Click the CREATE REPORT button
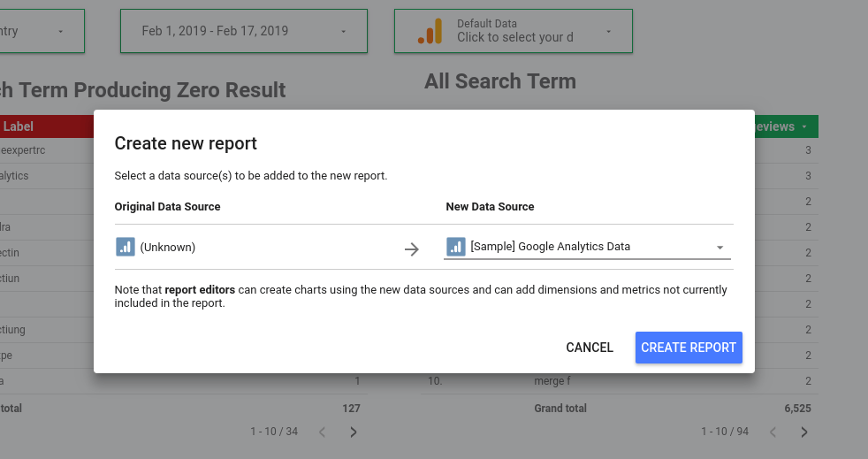This screenshot has width=868, height=459. pos(689,348)
